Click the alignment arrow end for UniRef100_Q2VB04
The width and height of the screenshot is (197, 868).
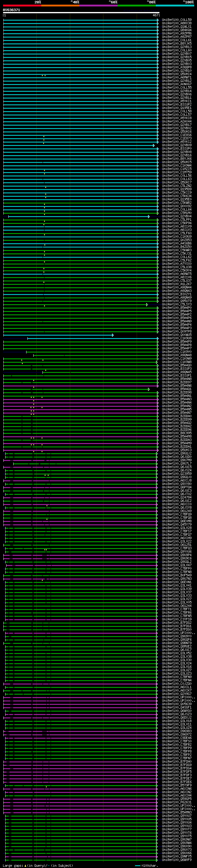coord(149,217)
